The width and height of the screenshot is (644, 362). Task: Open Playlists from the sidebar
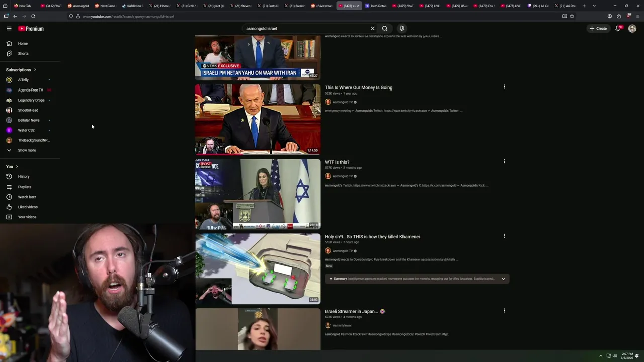[x=25, y=187]
